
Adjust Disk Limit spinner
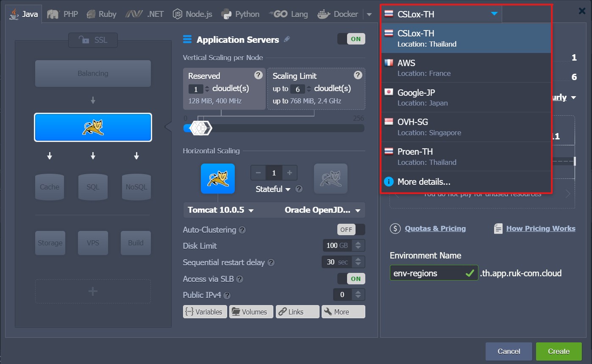pyautogui.click(x=358, y=245)
